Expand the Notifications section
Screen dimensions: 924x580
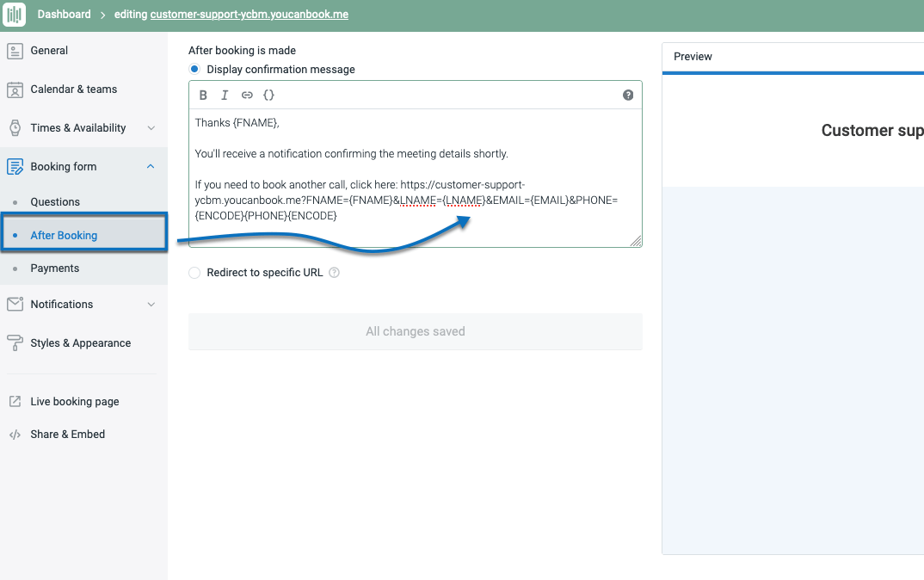click(x=150, y=304)
